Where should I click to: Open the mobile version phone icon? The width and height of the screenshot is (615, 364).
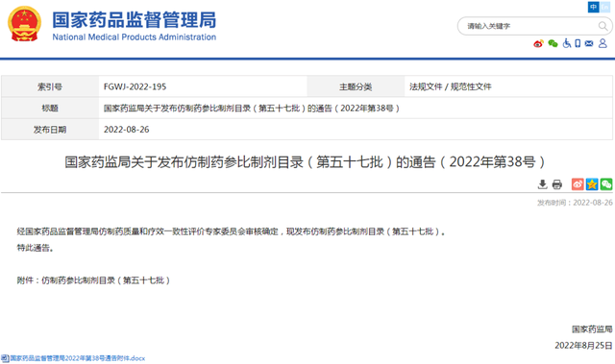[578, 43]
